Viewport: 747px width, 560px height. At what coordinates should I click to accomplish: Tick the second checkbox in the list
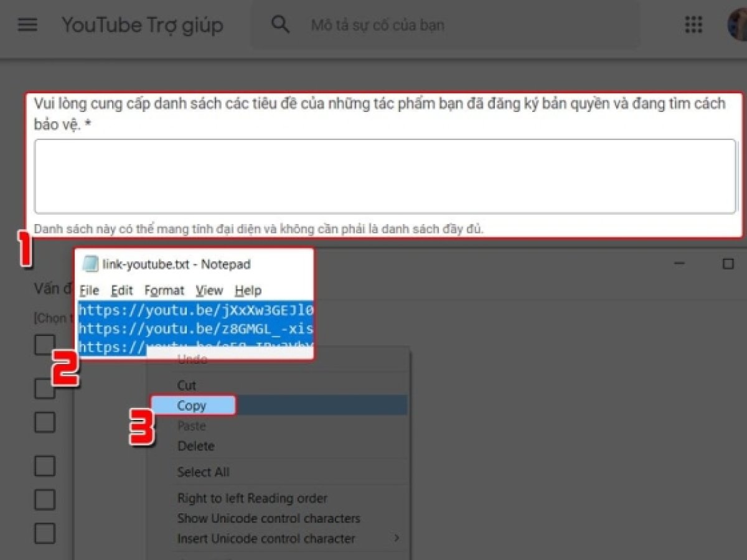(44, 389)
